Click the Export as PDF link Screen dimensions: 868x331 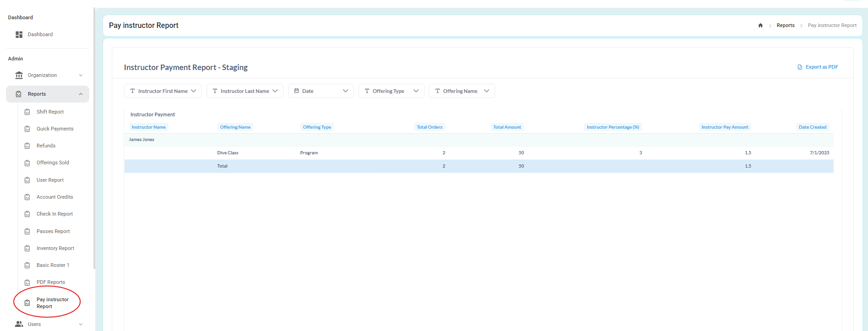[x=822, y=67]
